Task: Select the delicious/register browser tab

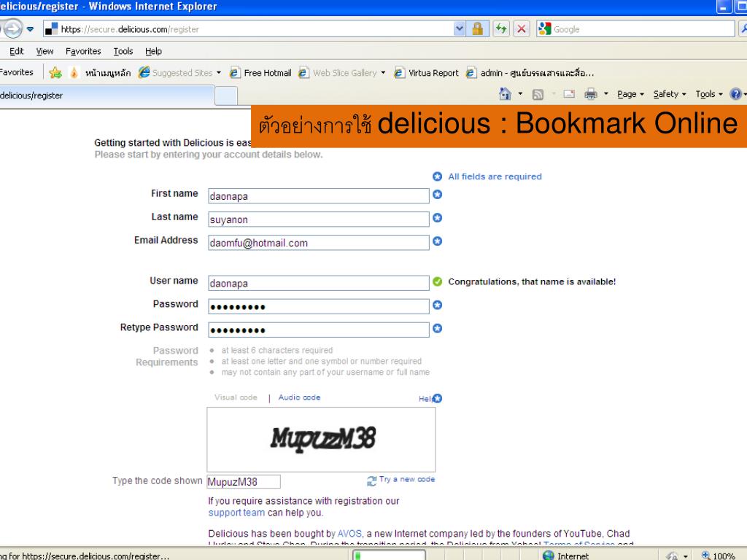Action: tap(106, 96)
